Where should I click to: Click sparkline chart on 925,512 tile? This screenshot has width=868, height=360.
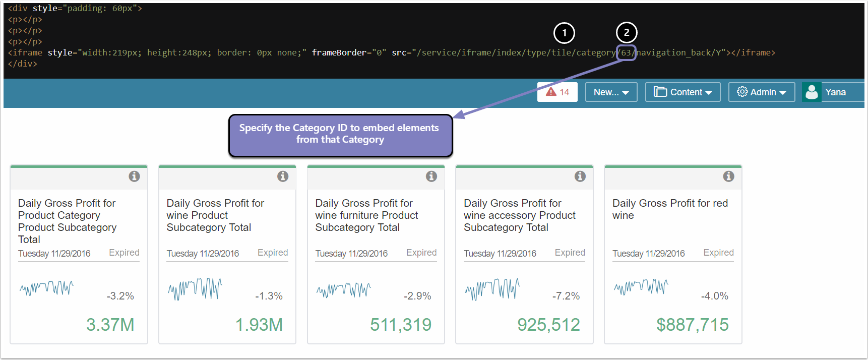(x=492, y=289)
